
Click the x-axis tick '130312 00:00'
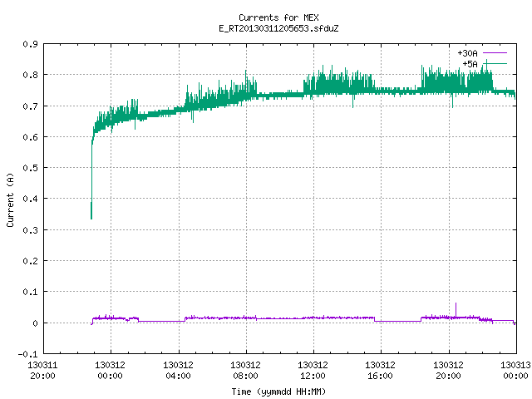coord(111,371)
